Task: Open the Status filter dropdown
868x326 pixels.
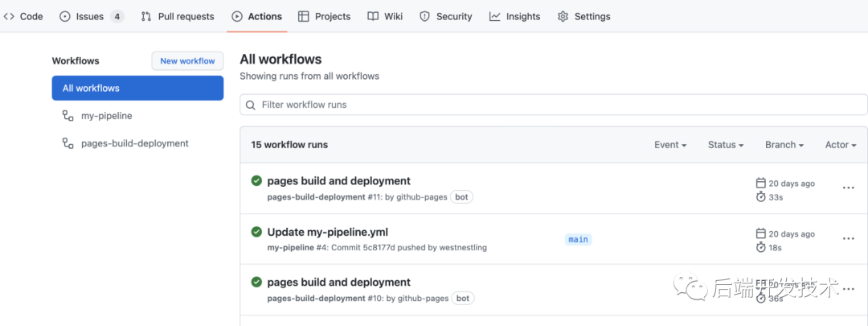Action: 726,145
